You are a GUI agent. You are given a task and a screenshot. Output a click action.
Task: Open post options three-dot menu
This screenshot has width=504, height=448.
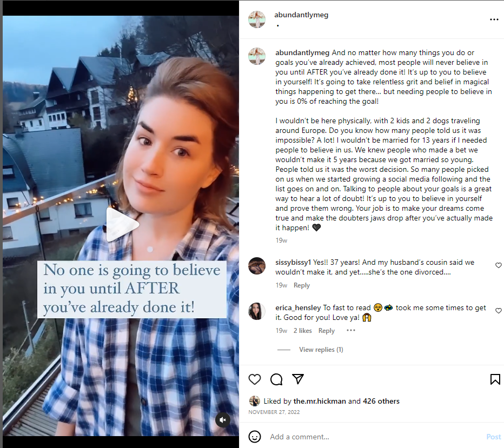[494, 19]
